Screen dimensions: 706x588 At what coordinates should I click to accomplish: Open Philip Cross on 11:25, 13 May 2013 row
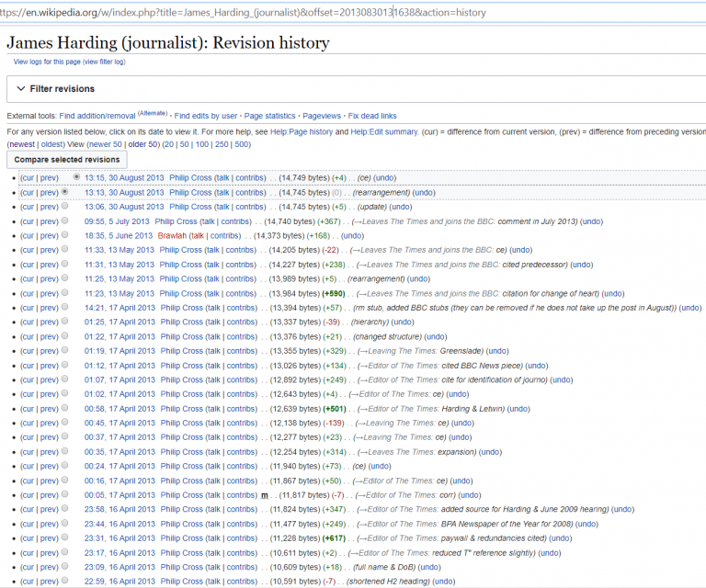(180, 279)
